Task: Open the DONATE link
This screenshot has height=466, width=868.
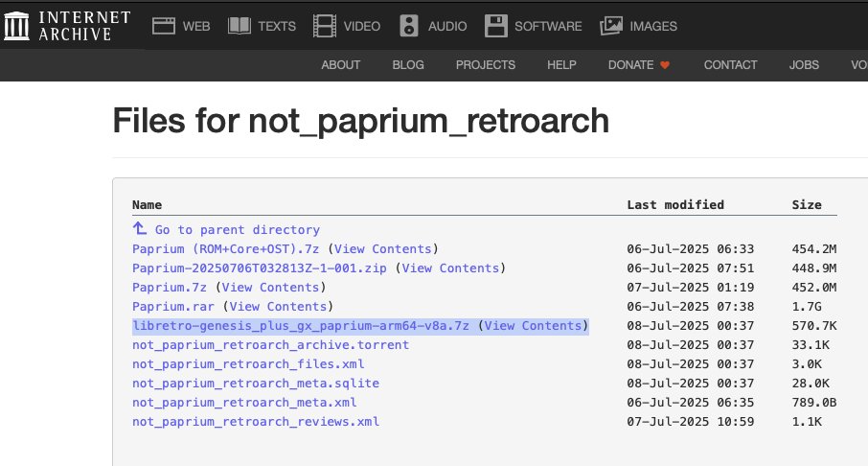Action: [631, 65]
